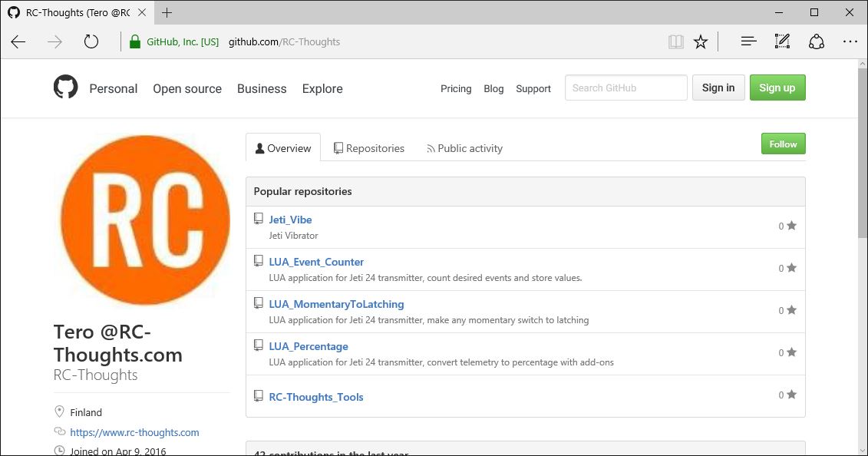Open reading view book icon
This screenshot has width=868, height=456.
point(675,41)
